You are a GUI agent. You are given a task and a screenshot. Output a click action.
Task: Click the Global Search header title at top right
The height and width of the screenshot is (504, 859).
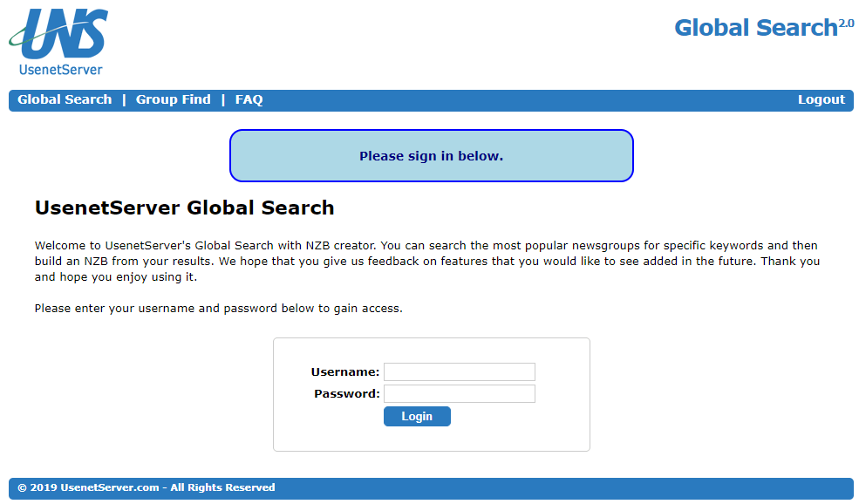point(755,27)
